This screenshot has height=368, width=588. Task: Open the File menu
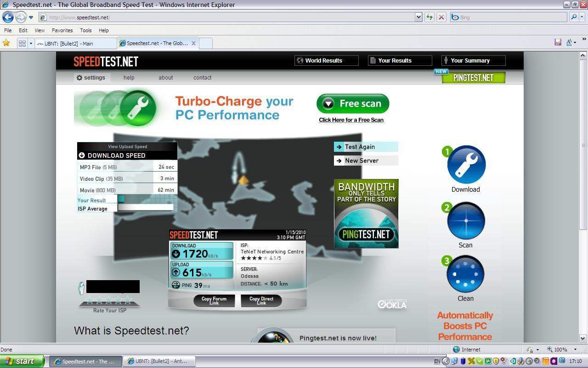tap(8, 30)
